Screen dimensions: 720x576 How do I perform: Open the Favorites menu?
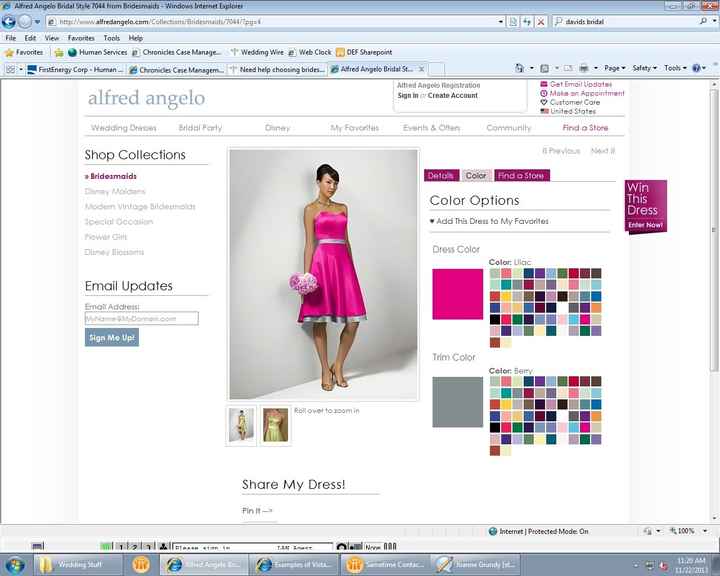(81, 38)
